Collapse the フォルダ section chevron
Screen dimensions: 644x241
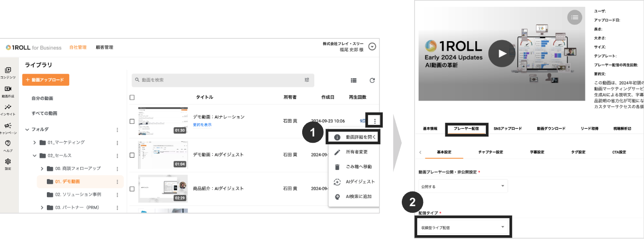(27, 129)
